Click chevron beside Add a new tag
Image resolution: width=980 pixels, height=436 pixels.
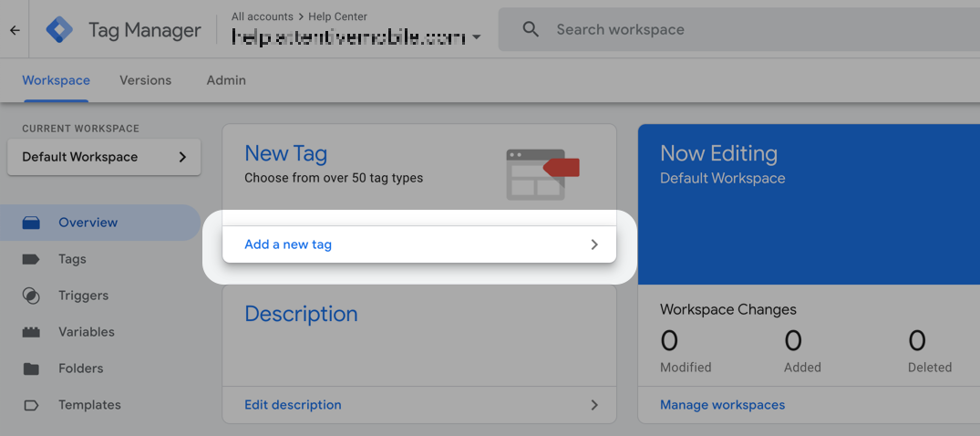(x=594, y=244)
